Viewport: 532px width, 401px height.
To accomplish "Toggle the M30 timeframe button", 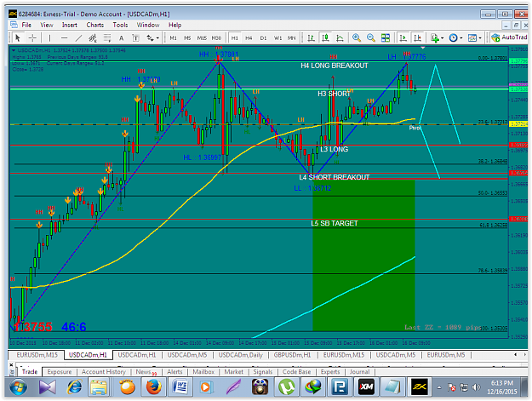I will pyautogui.click(x=216, y=38).
